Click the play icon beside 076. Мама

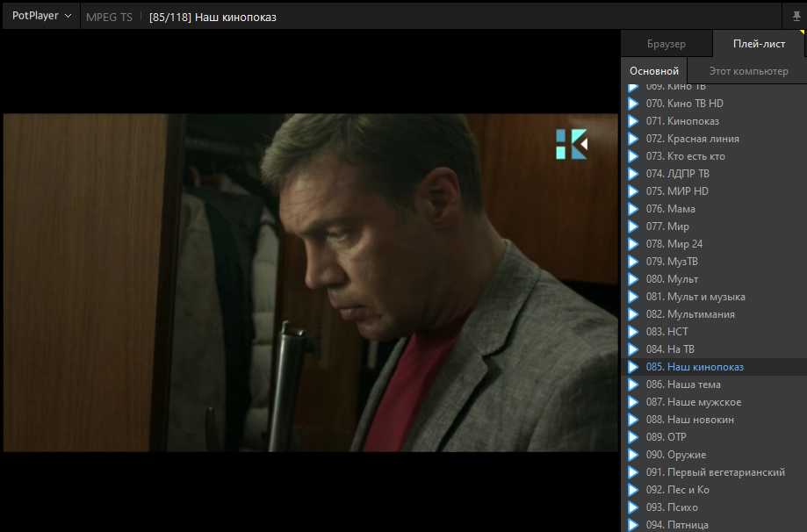click(633, 209)
